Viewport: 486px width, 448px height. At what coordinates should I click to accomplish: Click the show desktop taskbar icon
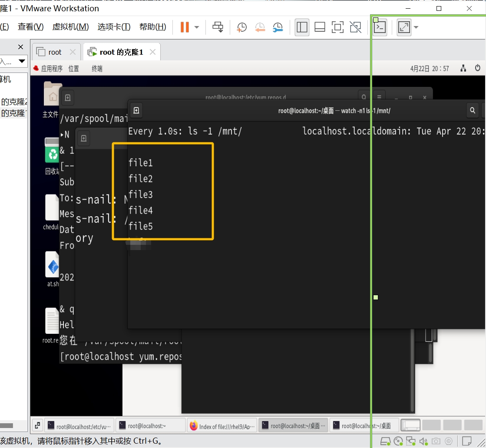(37, 426)
